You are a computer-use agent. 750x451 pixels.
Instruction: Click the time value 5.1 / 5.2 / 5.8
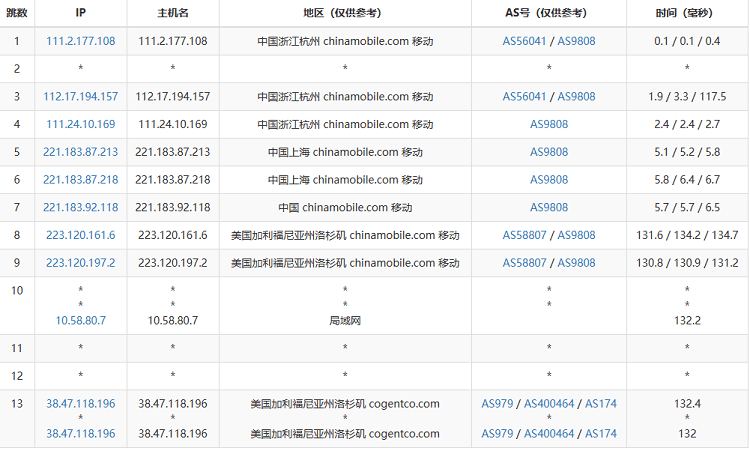click(x=687, y=152)
